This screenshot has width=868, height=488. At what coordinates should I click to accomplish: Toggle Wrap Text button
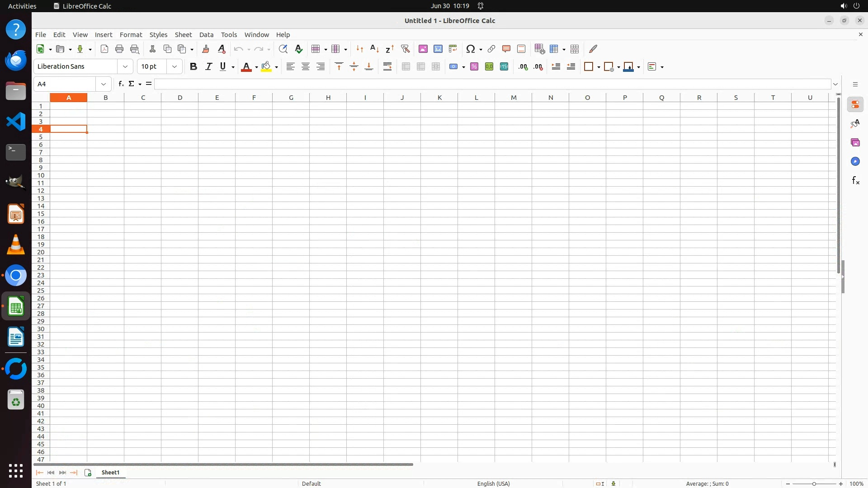(387, 67)
